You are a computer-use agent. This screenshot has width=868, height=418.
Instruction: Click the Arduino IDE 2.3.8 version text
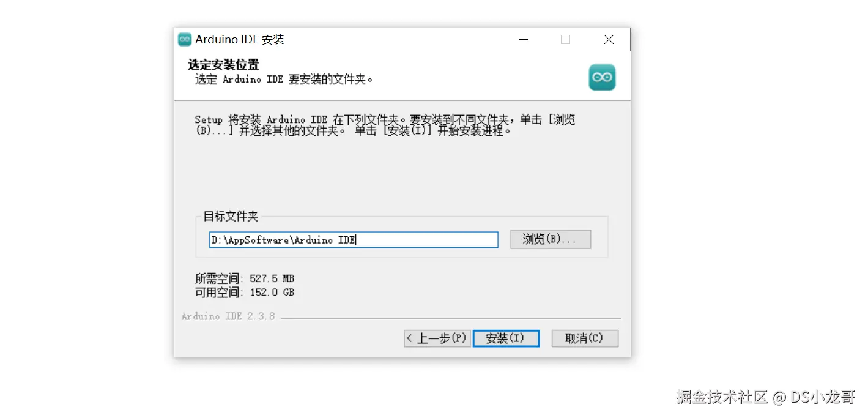tap(228, 316)
